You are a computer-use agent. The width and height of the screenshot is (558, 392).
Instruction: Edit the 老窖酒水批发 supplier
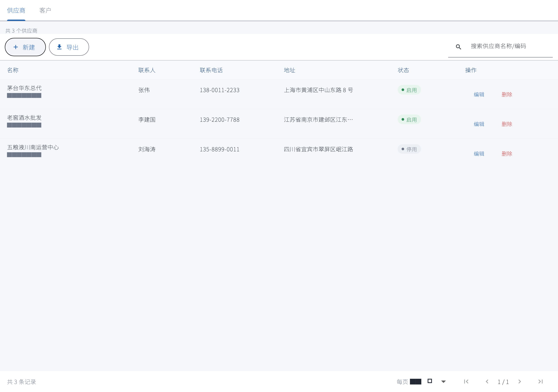coord(479,124)
